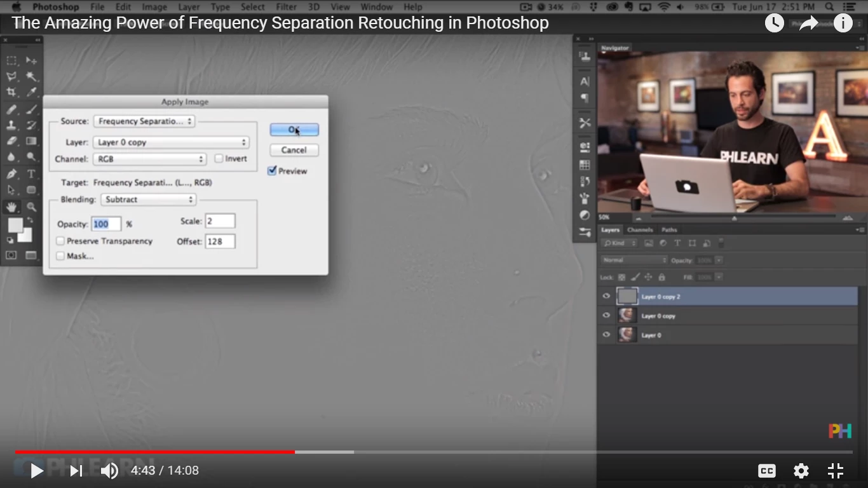Toggle visibility eye of Layer 0
The image size is (868, 488).
coord(606,334)
